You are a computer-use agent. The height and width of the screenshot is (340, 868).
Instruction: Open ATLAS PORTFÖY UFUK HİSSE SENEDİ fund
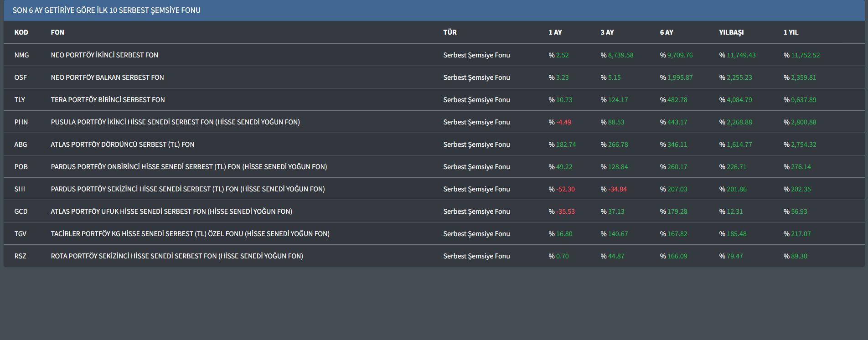pos(171,211)
